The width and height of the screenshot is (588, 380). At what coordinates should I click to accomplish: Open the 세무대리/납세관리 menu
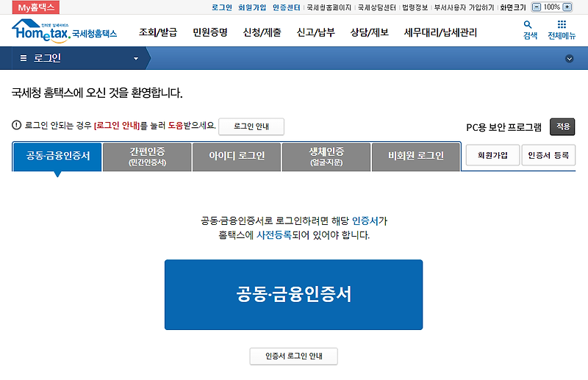click(440, 32)
